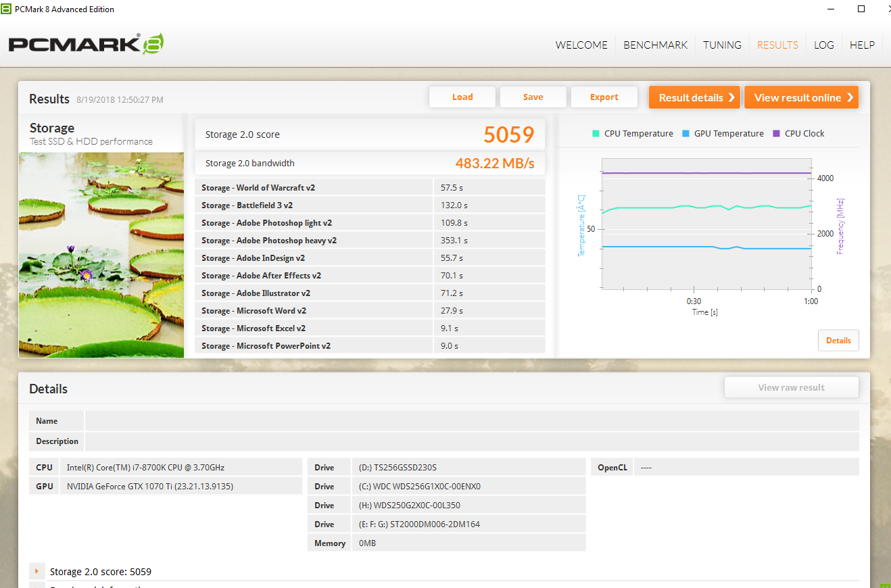Toggle GPU Temperature legend swatch
891x588 pixels.
[x=686, y=134]
